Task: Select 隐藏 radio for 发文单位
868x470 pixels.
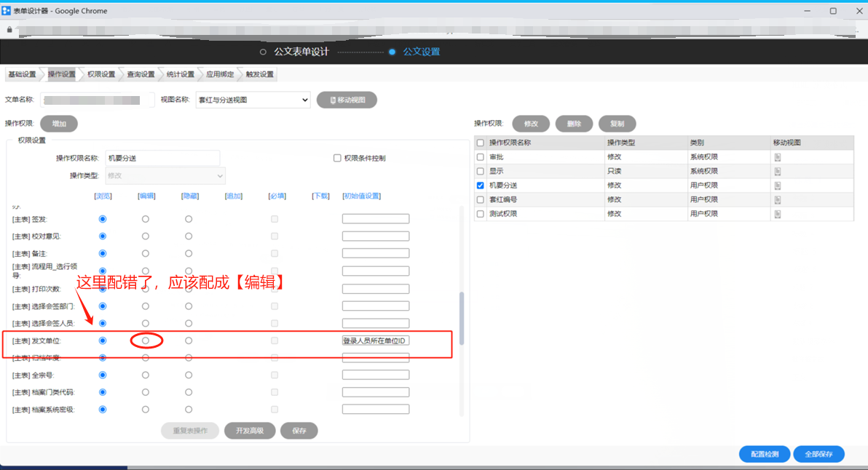Action: pyautogui.click(x=189, y=340)
